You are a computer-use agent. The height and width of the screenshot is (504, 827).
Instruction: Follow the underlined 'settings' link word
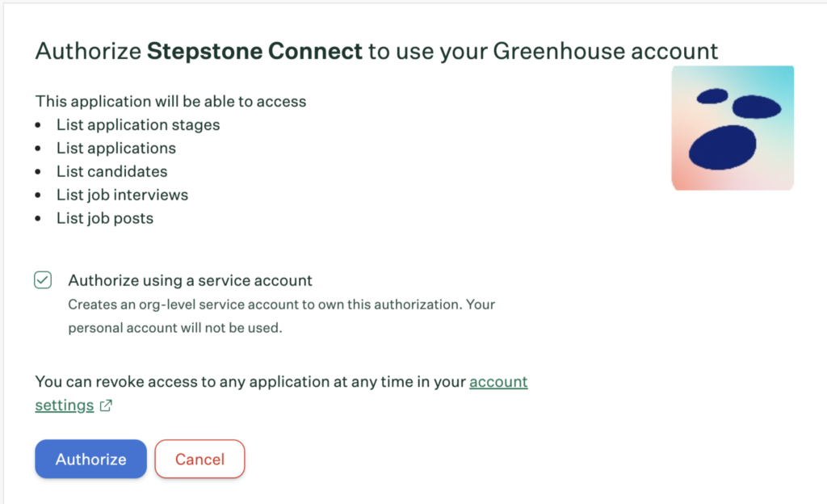(65, 405)
